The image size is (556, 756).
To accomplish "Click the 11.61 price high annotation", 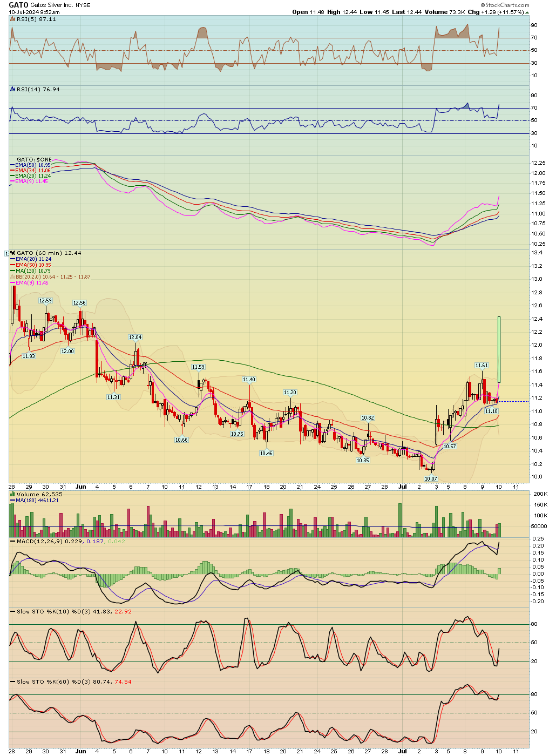I will click(482, 365).
